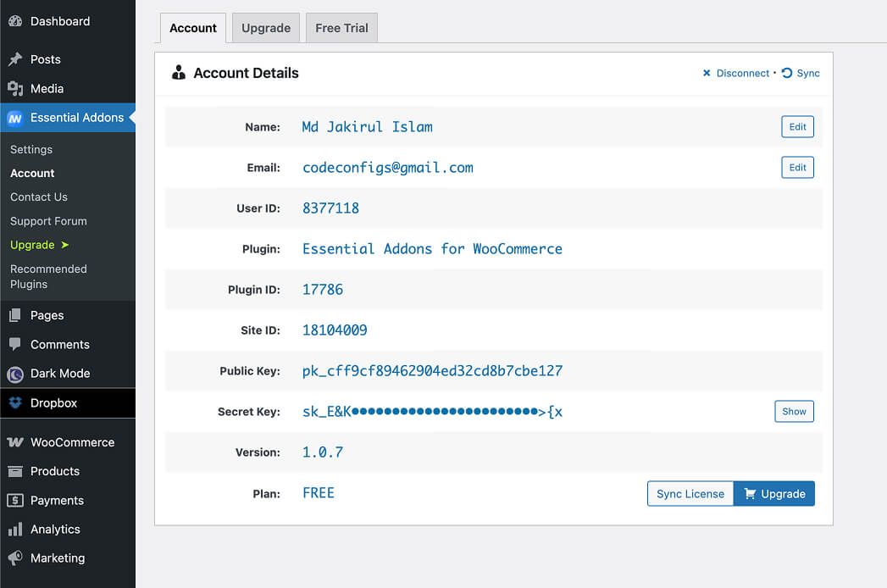Click the Sync link in header
This screenshot has height=588, width=887.
(x=801, y=73)
